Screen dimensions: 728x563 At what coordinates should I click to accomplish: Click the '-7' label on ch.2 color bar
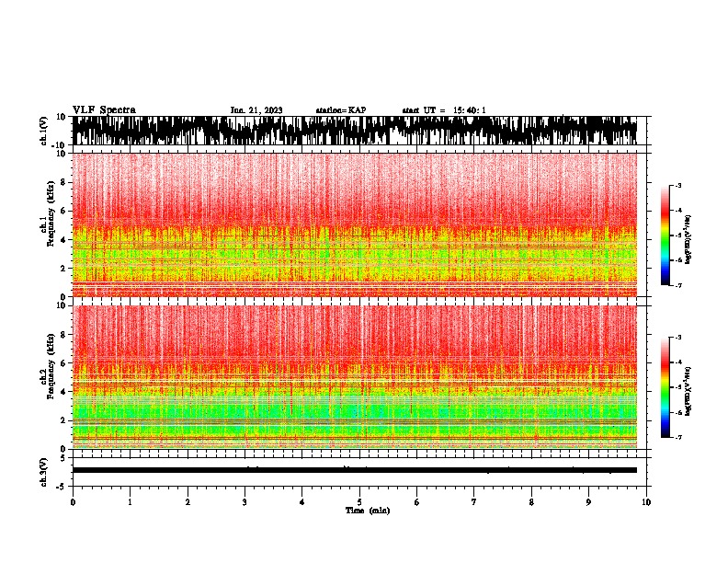(x=678, y=437)
